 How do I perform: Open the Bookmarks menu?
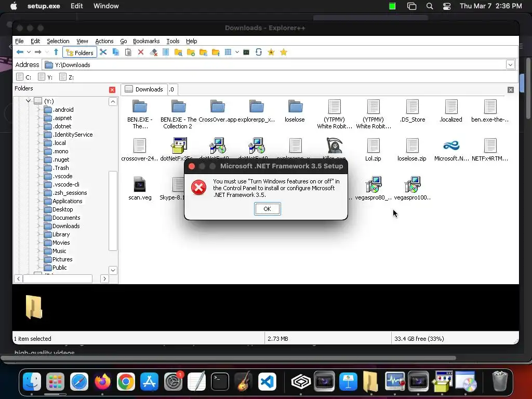point(146,41)
